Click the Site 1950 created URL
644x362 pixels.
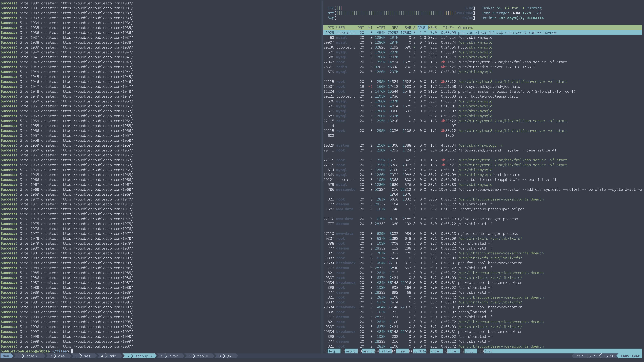96,101
